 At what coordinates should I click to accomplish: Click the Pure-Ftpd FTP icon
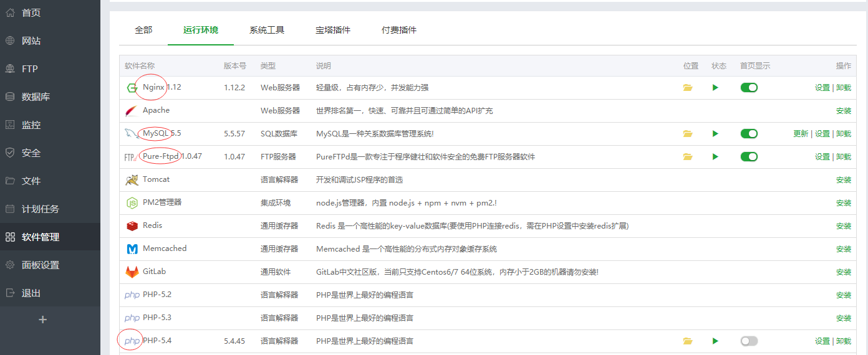[132, 157]
